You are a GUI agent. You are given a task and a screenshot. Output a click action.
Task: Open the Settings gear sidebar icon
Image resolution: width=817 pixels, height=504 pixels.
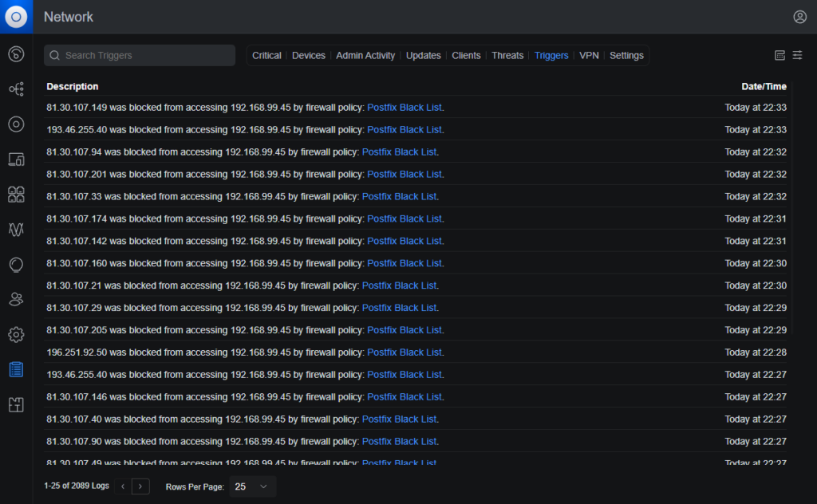point(16,334)
